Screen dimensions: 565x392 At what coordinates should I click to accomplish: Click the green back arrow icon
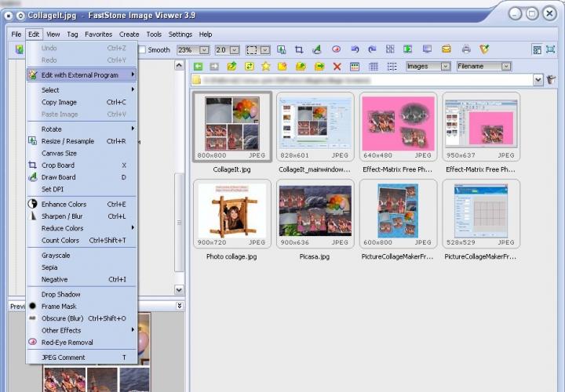(198, 67)
